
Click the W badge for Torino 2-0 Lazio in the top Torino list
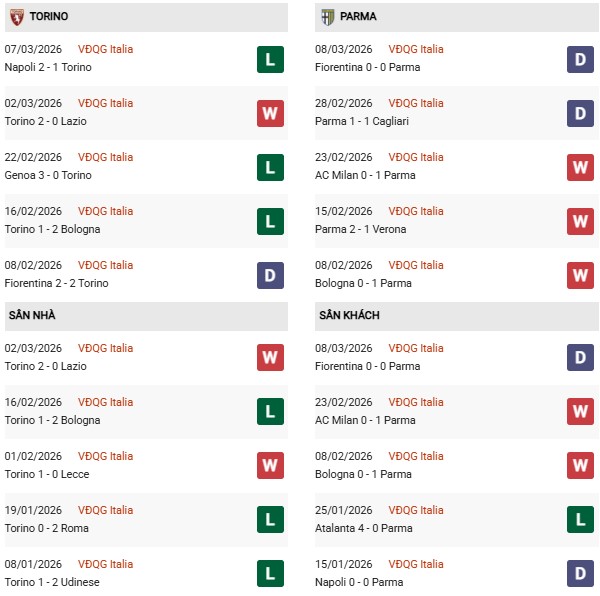(270, 113)
